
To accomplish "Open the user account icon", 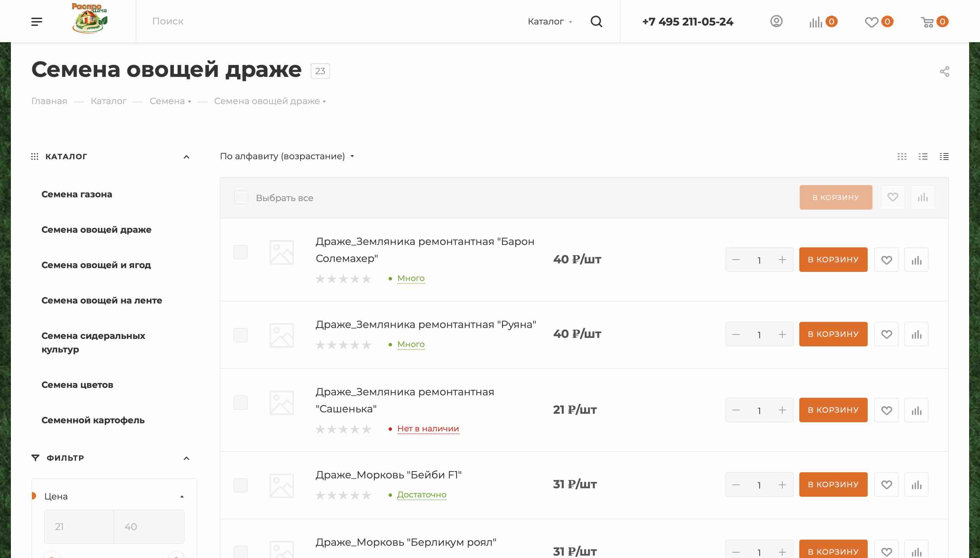I will click(776, 21).
